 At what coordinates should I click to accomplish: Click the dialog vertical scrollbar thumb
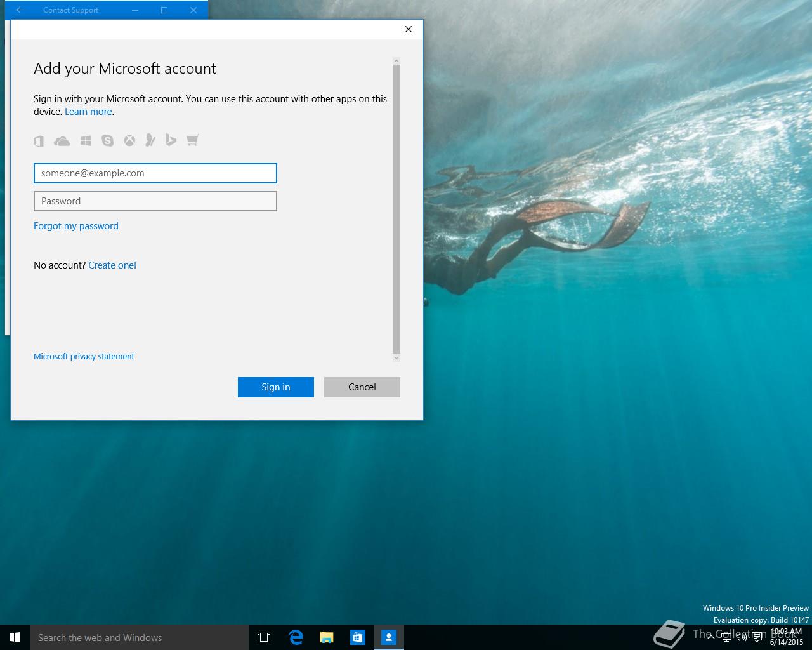tap(396, 209)
